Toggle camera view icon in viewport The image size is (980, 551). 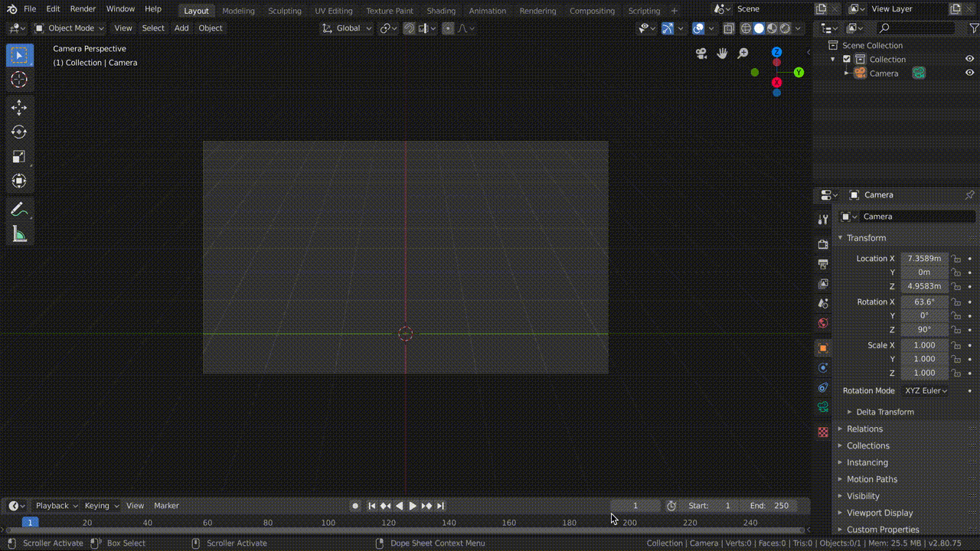(x=701, y=54)
